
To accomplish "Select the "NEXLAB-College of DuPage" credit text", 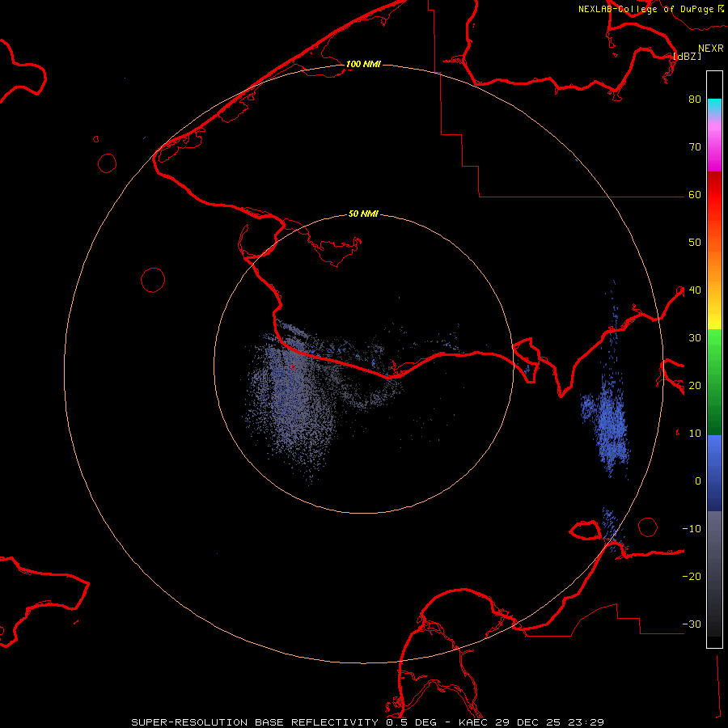I will point(645,9).
